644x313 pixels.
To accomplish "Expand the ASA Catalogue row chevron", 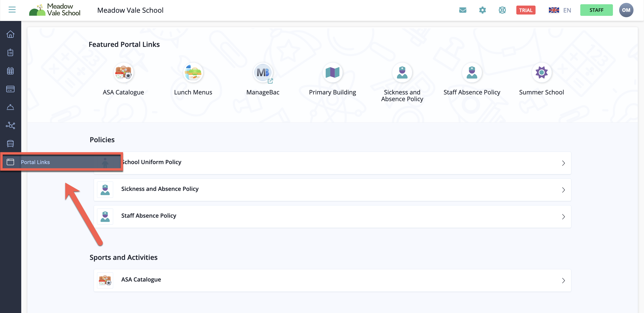I will click(x=563, y=281).
